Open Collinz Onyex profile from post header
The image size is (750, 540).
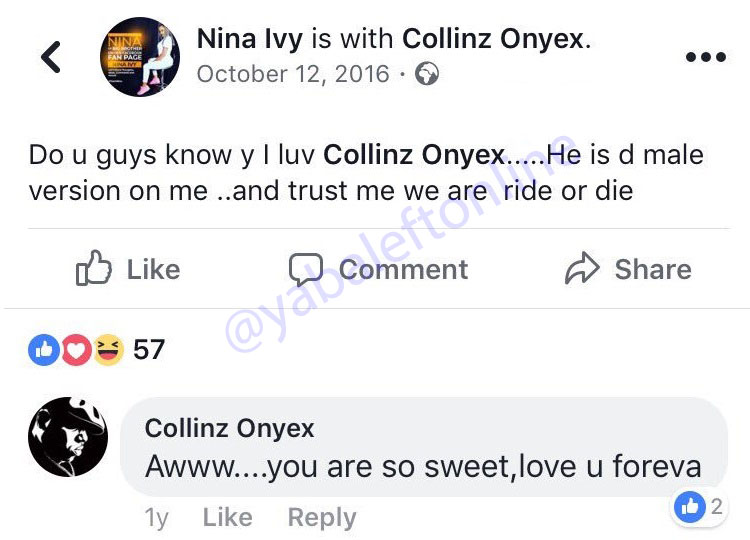click(494, 39)
